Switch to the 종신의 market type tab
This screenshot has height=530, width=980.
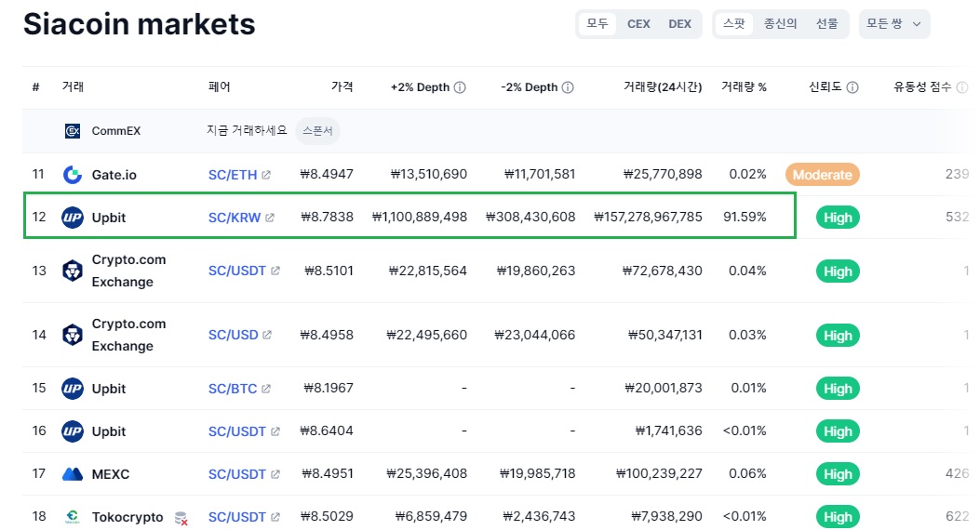(x=781, y=24)
